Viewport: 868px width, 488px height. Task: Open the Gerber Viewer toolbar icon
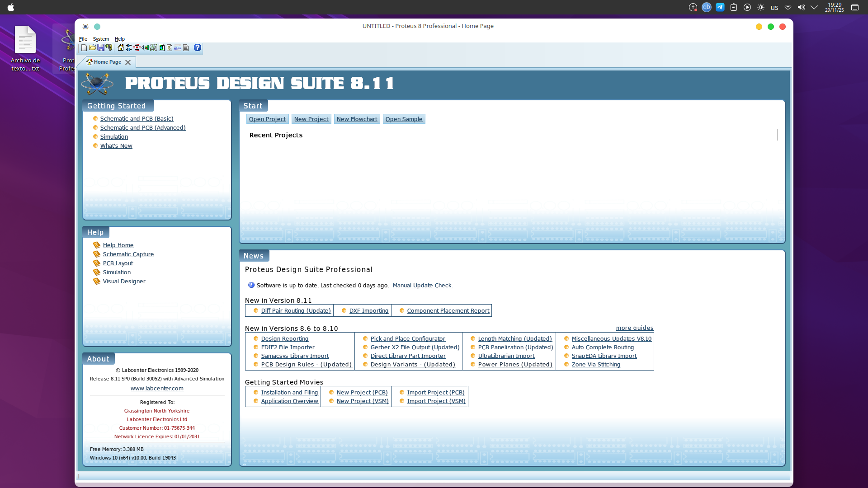pos(153,48)
